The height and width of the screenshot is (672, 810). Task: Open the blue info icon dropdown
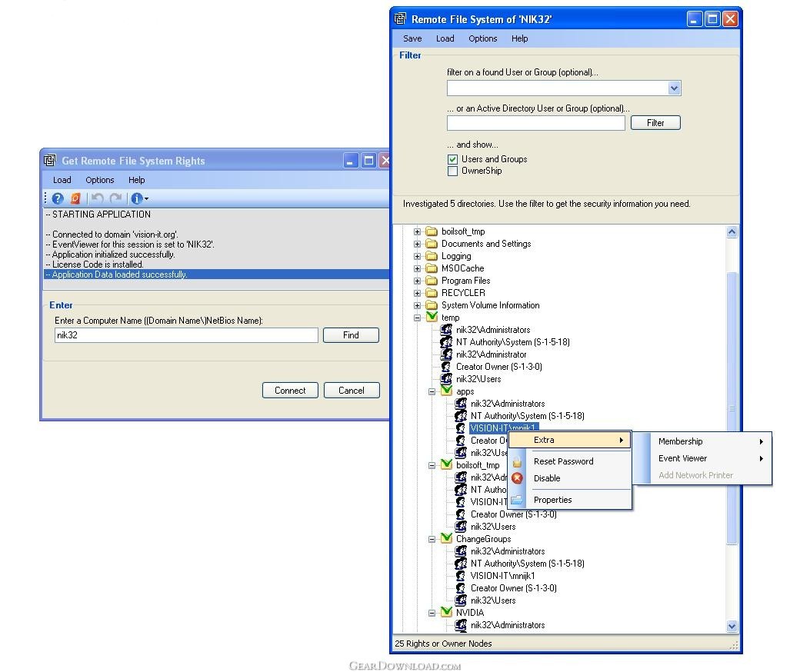(139, 198)
